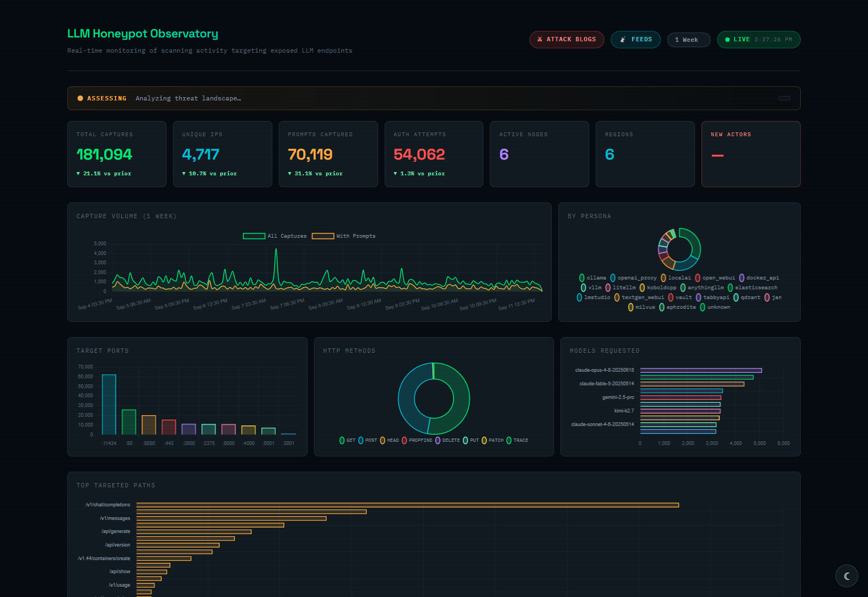Screen dimensions: 868x597
Task: Toggle the open_webui persona legend entry
Action: (715, 278)
